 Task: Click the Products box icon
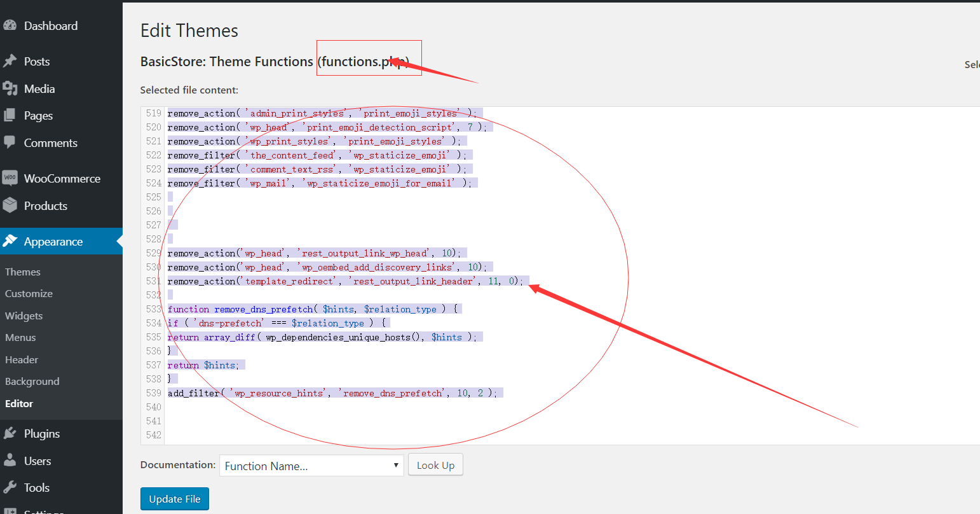[10, 206]
